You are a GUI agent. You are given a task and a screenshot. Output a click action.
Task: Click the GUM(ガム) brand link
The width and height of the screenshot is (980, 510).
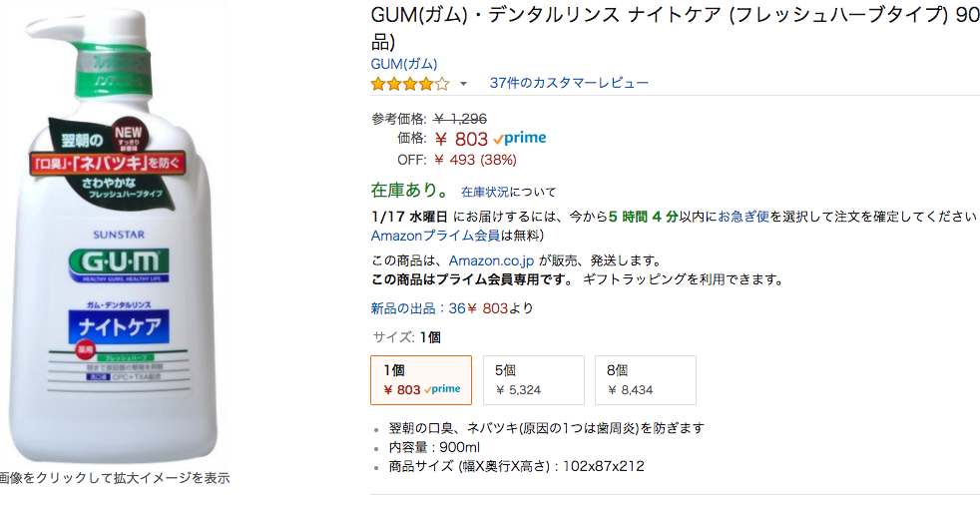[x=404, y=64]
